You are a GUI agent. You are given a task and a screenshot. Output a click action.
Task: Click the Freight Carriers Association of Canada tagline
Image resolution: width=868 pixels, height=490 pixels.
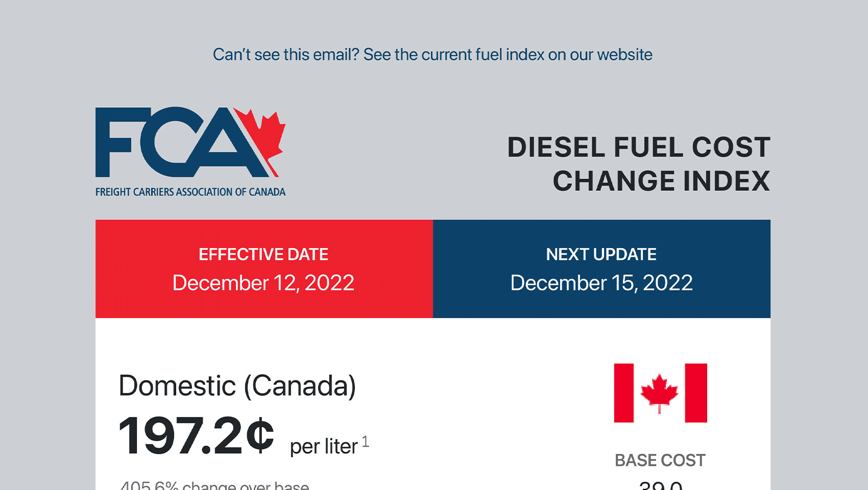click(190, 192)
